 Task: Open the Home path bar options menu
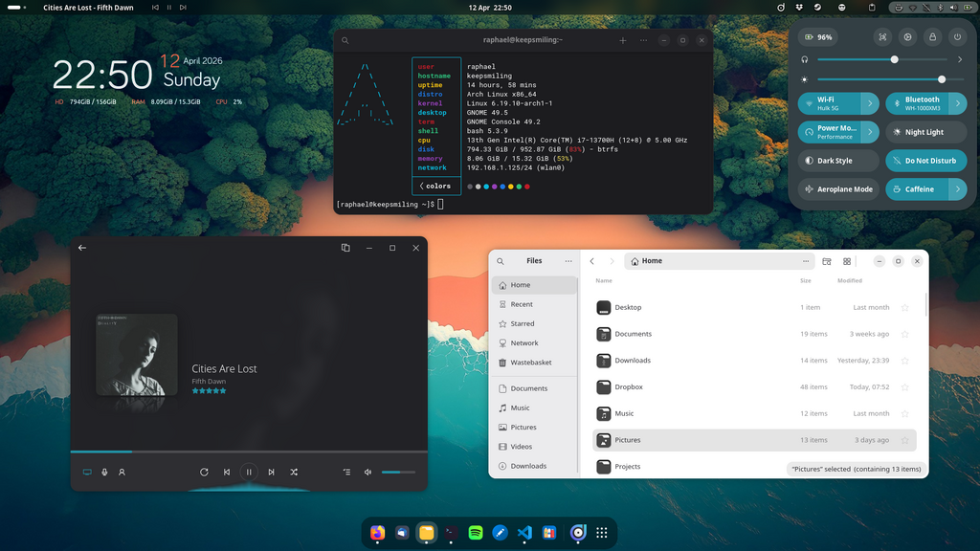coord(806,261)
